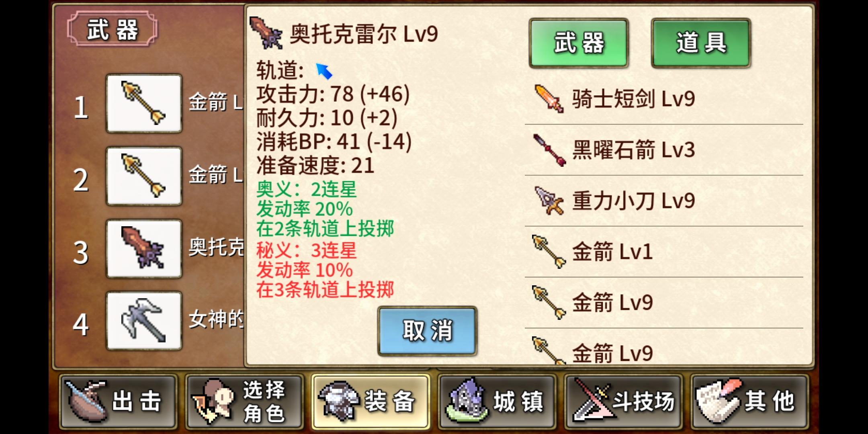Select the first 金箭 Lv9 entry
The width and height of the screenshot is (868, 434).
click(x=664, y=303)
